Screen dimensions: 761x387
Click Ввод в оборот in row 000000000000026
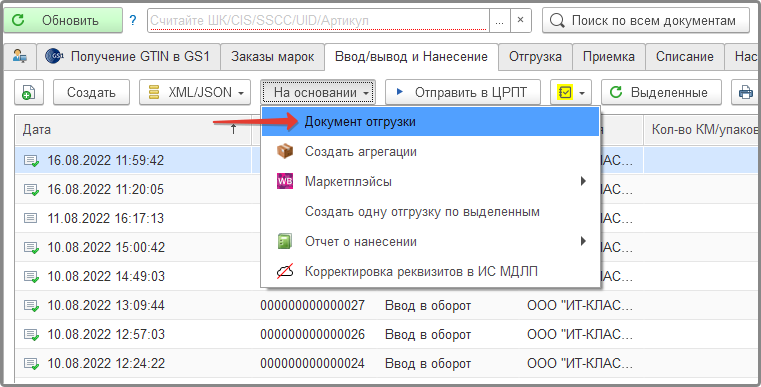tap(428, 335)
